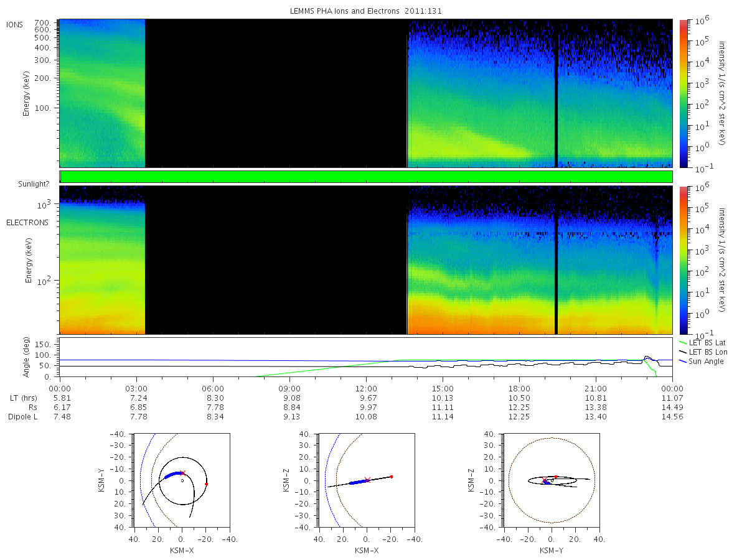The image size is (747, 560).
Task: Click the 'KSM-Y' axis label under right orbit plot
Action: pyautogui.click(x=552, y=549)
